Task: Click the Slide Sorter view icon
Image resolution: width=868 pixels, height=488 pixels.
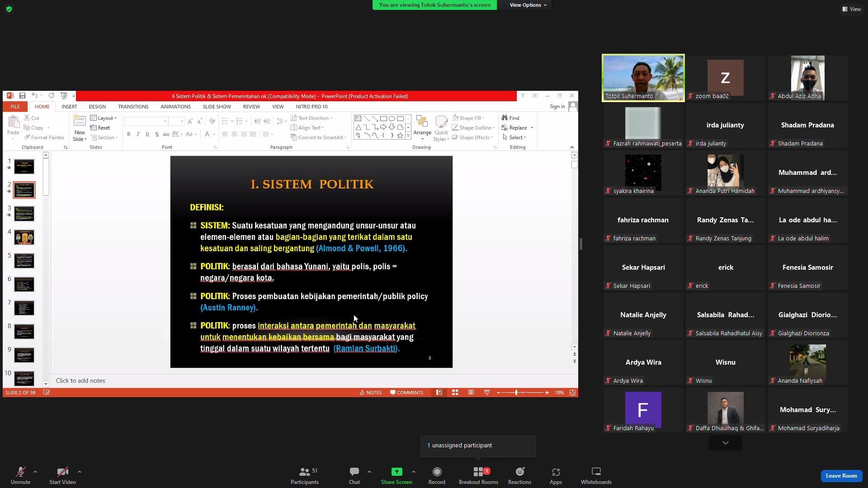Action: pos(455,393)
